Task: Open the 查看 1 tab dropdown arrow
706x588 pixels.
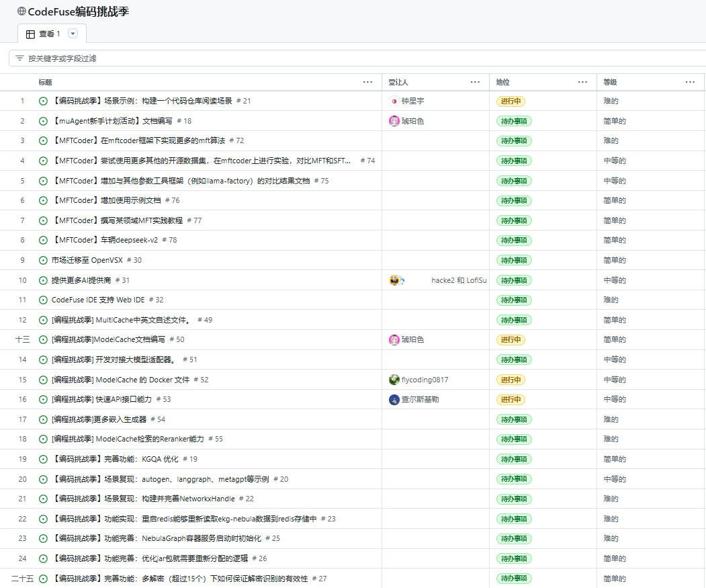Action: tap(73, 34)
